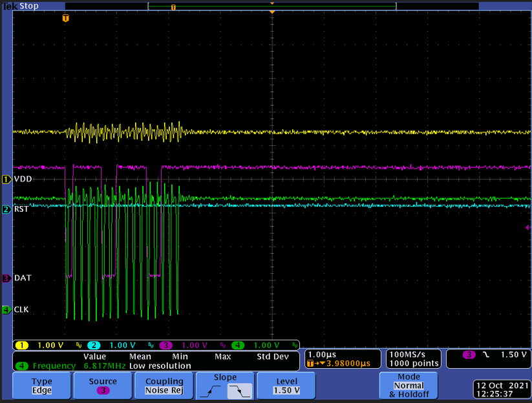
Task: Click the Low resolution measurement note
Action: [160, 366]
